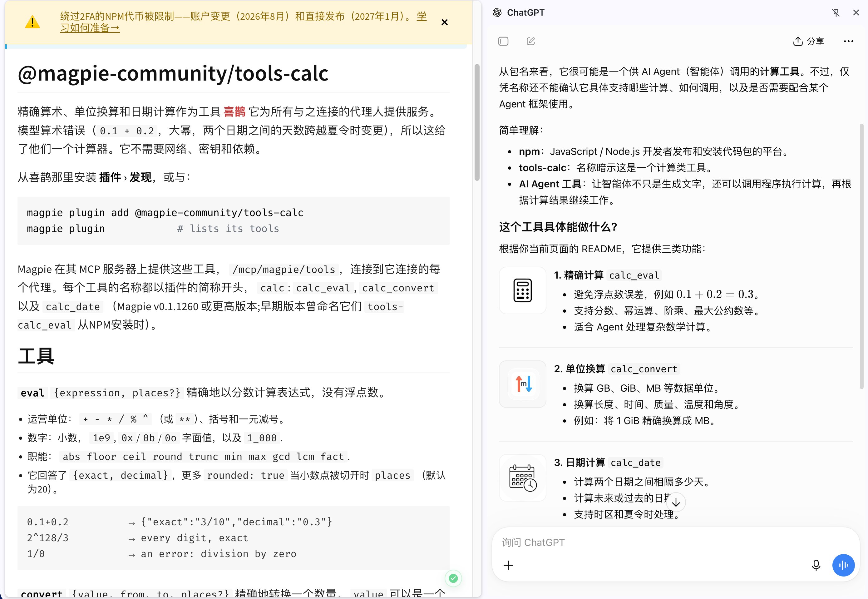Click the 工具 section heading
The width and height of the screenshot is (868, 599).
pyautogui.click(x=36, y=356)
